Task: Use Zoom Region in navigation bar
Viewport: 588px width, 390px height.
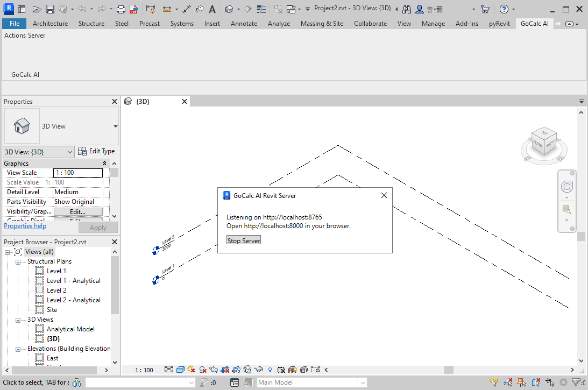Action: click(x=566, y=210)
